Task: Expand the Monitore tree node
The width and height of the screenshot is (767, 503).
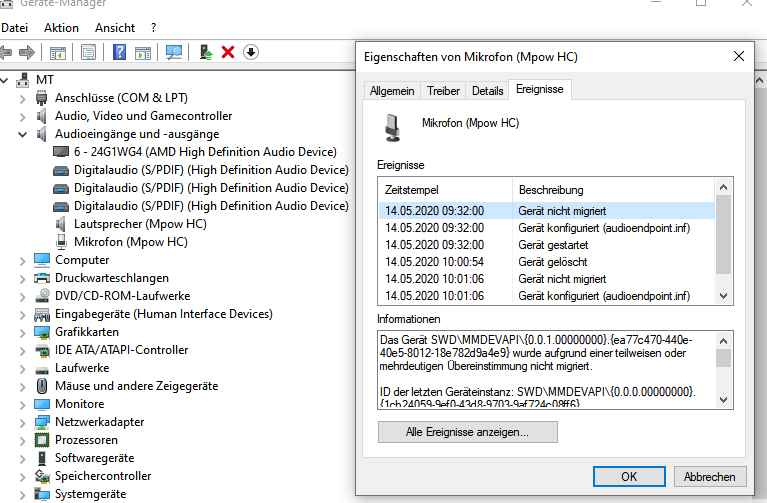Action: 23,405
